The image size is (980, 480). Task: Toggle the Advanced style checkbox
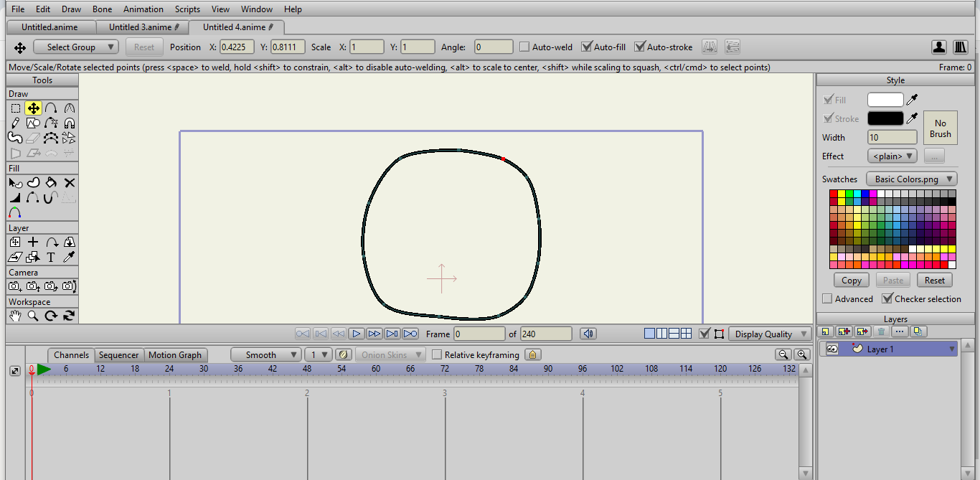[x=827, y=298]
